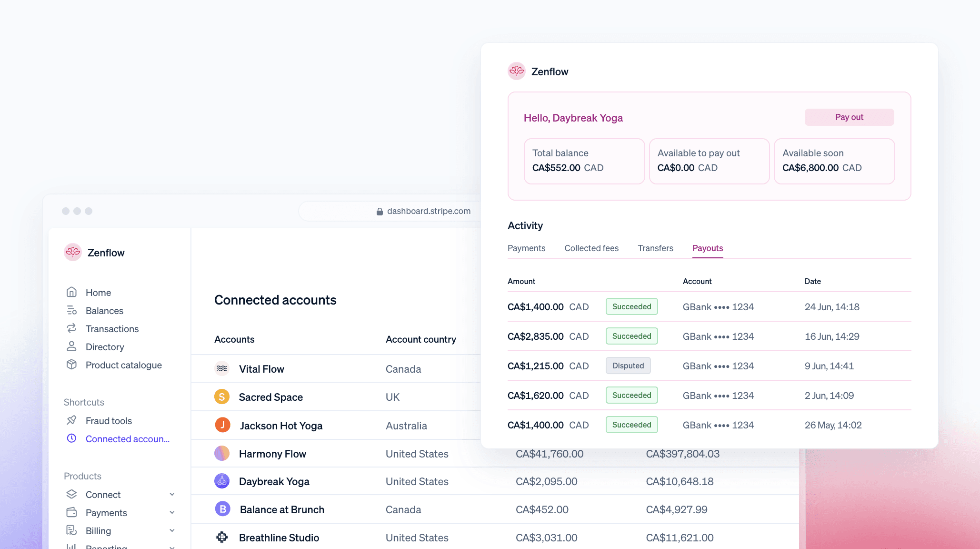This screenshot has width=980, height=549.
Task: Click the Zenflow lotus logo in sidebar
Action: coord(73,253)
